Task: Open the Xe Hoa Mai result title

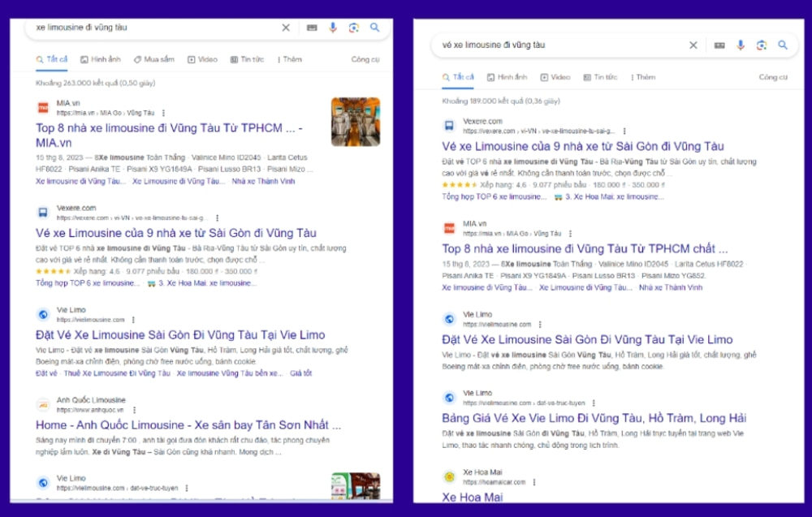Action: coord(473,497)
